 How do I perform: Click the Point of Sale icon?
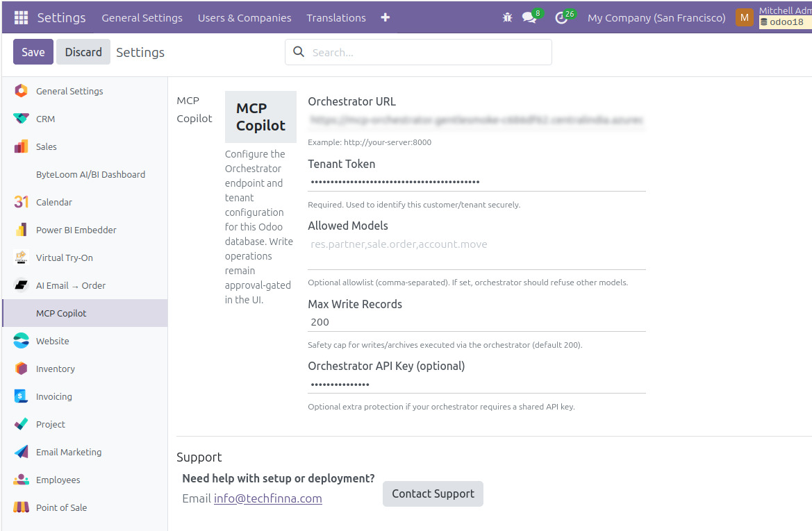point(22,507)
